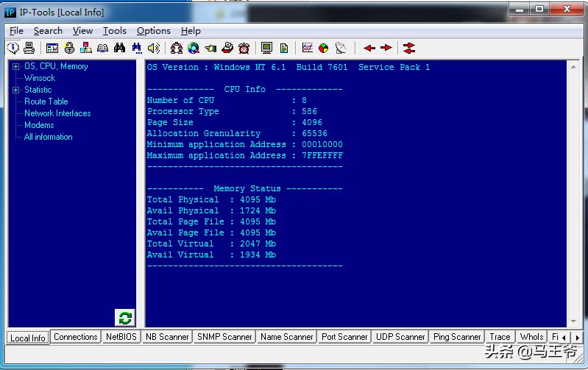Select Winsock in the tree
This screenshot has width=588, height=370.
(40, 78)
